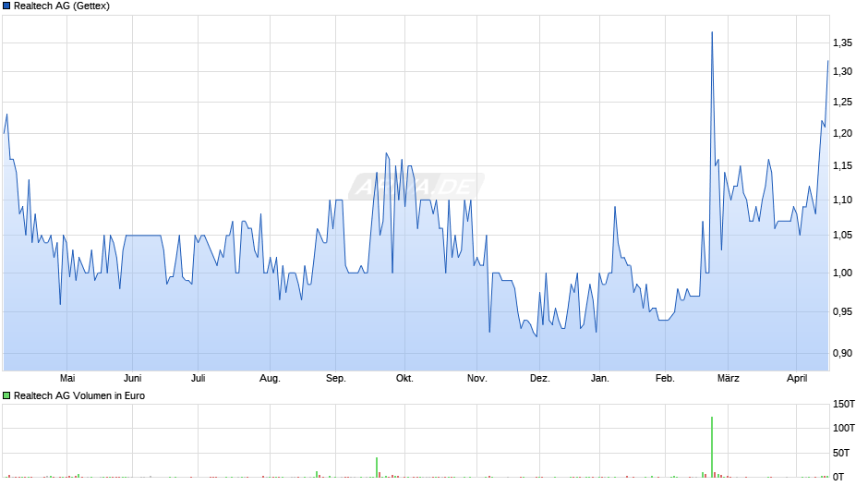Select the 'Nov.' month axis label
The image size is (868, 486).
click(x=476, y=378)
